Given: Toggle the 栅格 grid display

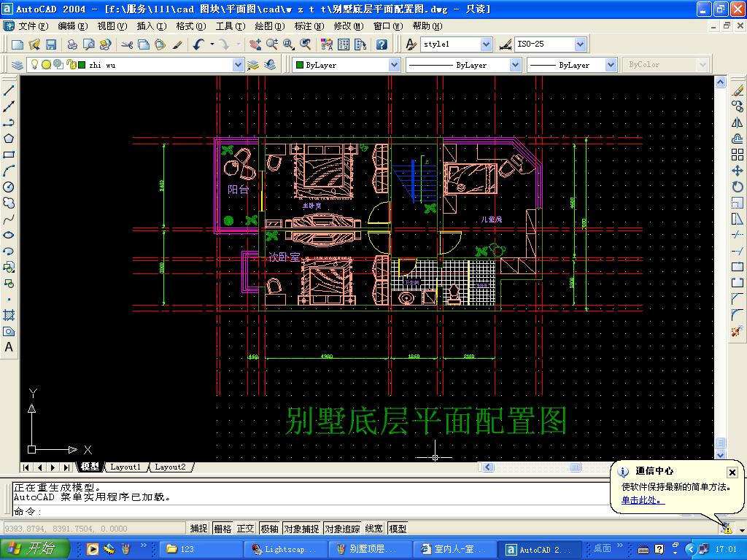Looking at the screenshot, I should [x=222, y=529].
